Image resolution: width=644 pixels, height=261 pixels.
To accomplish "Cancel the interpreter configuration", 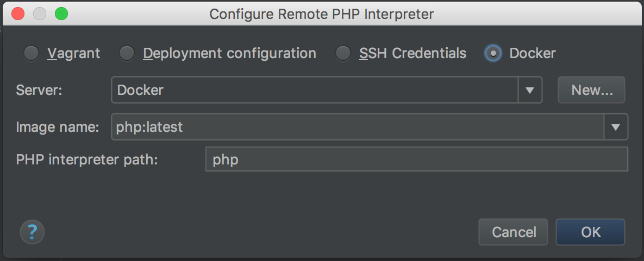I will coord(514,232).
